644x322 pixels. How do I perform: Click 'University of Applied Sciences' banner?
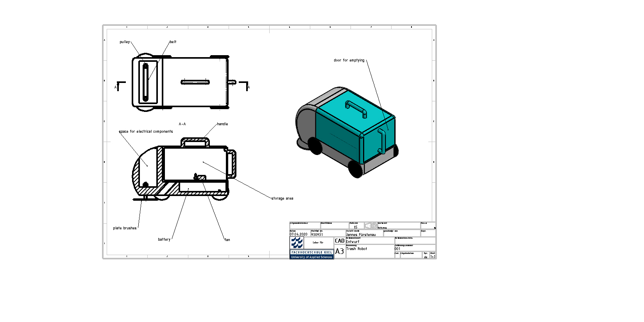point(311,257)
